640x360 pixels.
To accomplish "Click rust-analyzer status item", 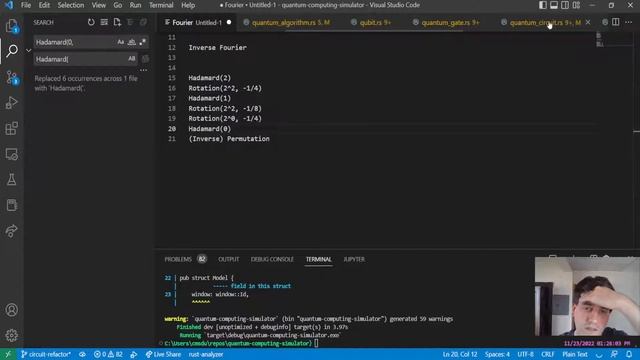I will (206, 354).
